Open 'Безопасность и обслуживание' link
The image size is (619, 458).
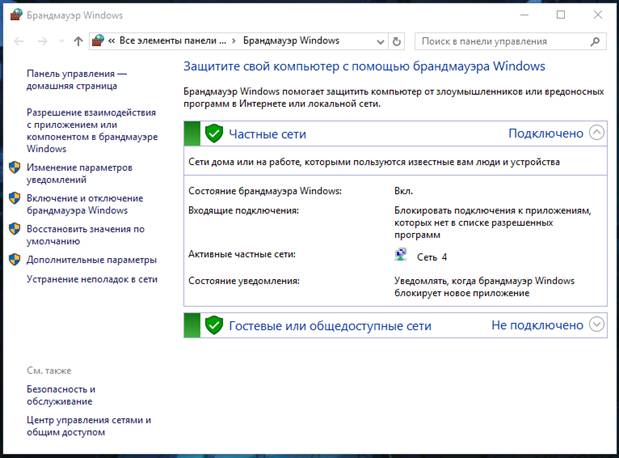[61, 395]
